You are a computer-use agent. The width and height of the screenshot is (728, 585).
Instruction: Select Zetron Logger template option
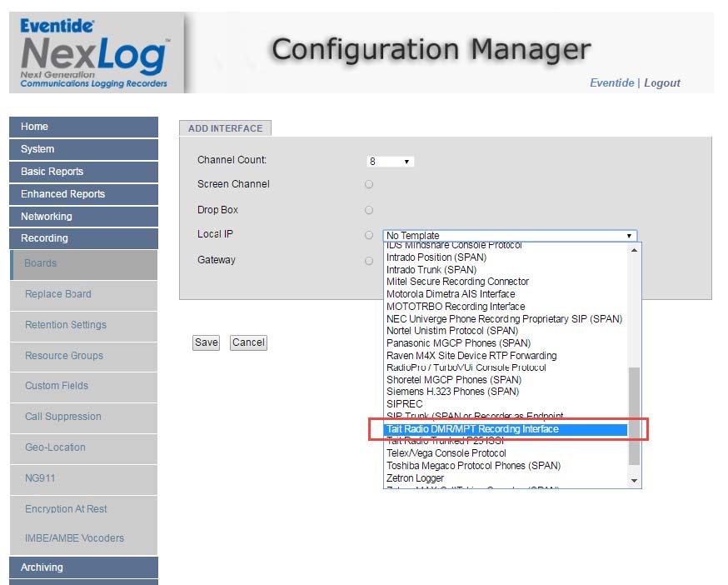pyautogui.click(x=414, y=478)
